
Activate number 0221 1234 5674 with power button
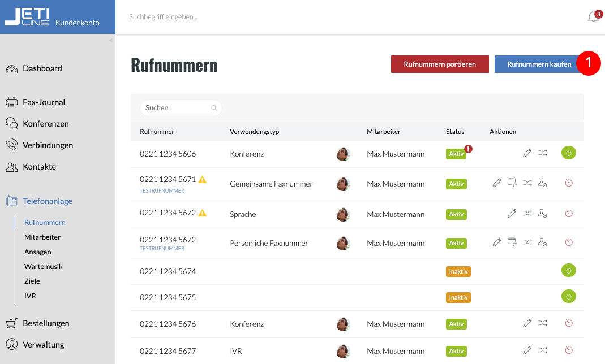tap(569, 270)
